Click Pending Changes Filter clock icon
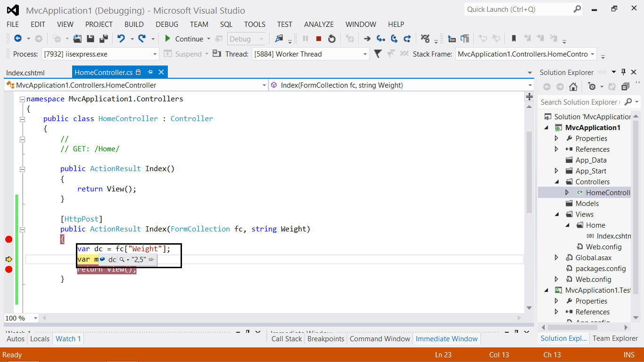 click(x=592, y=87)
